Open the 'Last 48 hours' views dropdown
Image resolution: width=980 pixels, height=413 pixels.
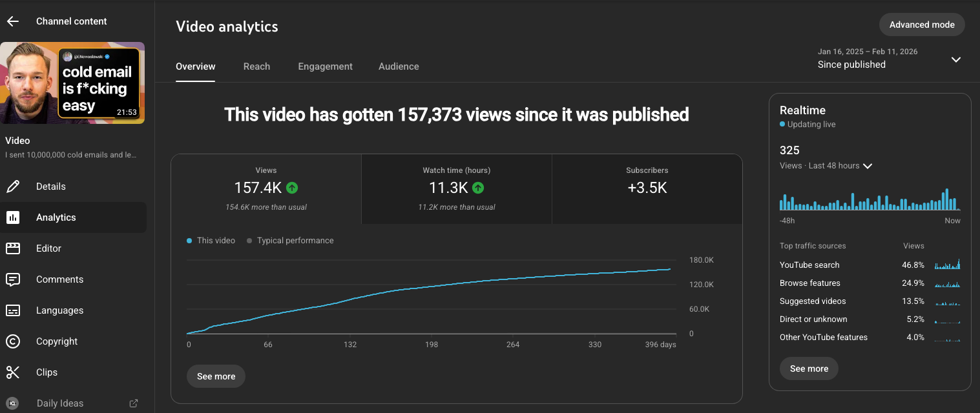coord(868,165)
